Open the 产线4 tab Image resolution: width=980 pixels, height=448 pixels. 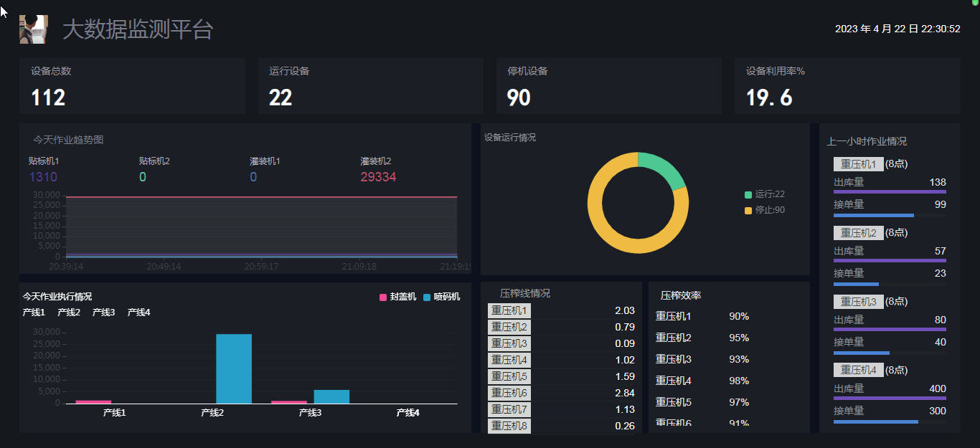(138, 313)
